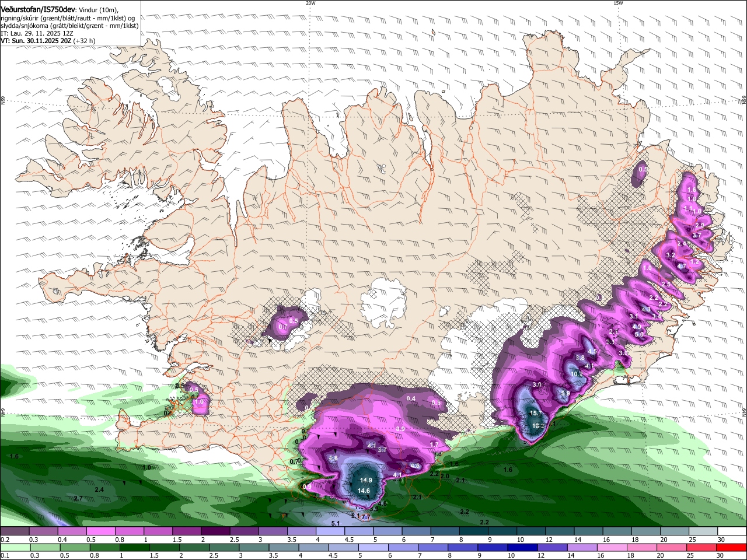Click snow legend swatch between 4 and 4.5
The image size is (747, 560).
click(330, 530)
